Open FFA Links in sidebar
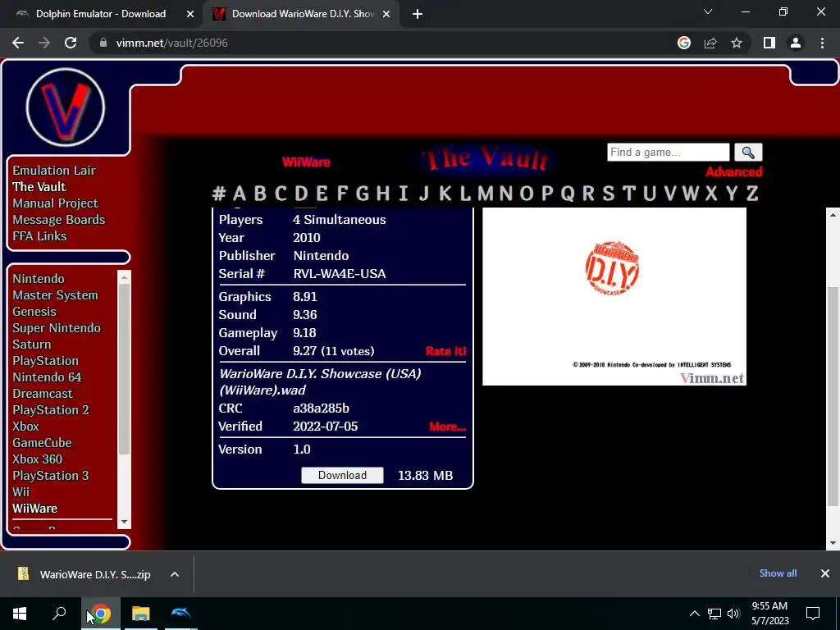 pos(39,236)
